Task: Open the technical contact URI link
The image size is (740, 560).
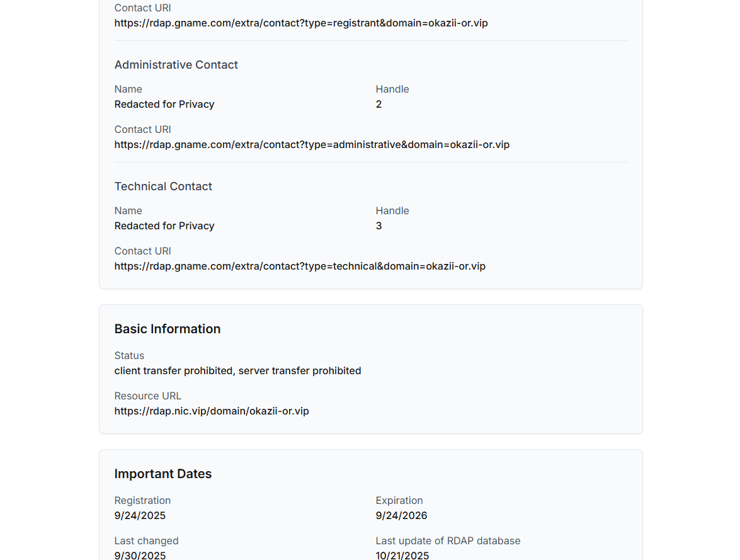Action: coord(300,266)
